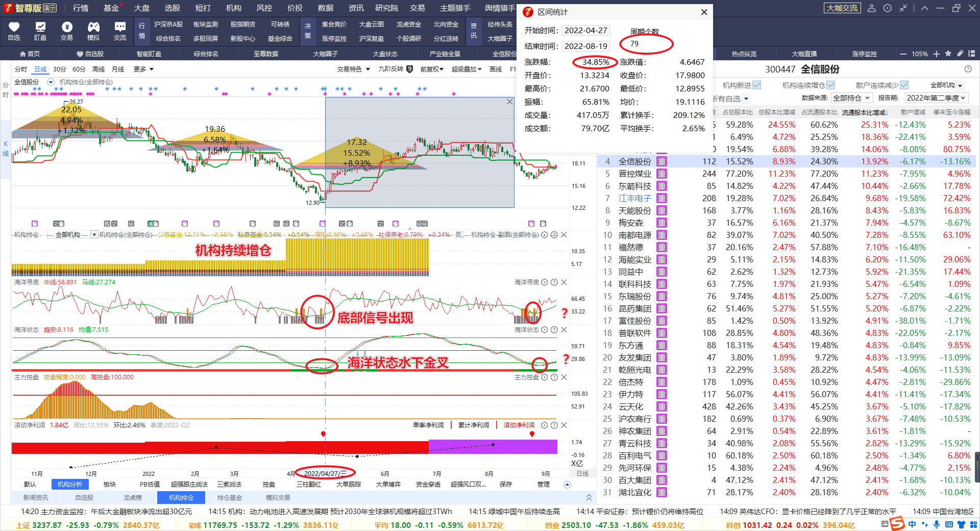Open 报告期 2022年第二季度 combo box
980x531 pixels.
coord(937,98)
